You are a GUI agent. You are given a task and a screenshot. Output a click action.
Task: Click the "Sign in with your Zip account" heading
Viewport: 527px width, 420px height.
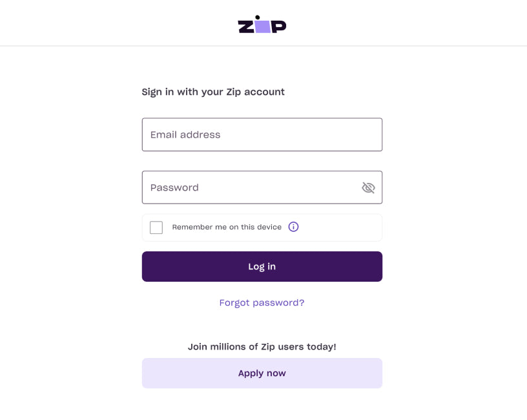pos(213,92)
